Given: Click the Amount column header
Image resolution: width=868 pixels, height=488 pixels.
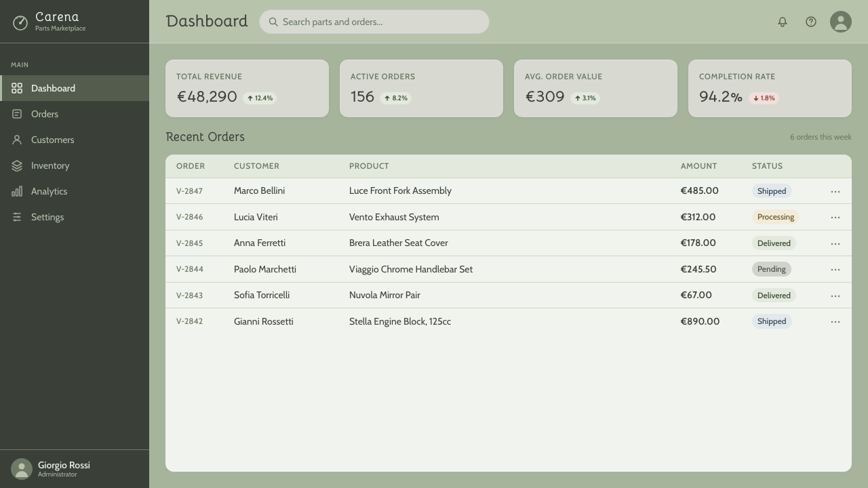Looking at the screenshot, I should [x=698, y=166].
